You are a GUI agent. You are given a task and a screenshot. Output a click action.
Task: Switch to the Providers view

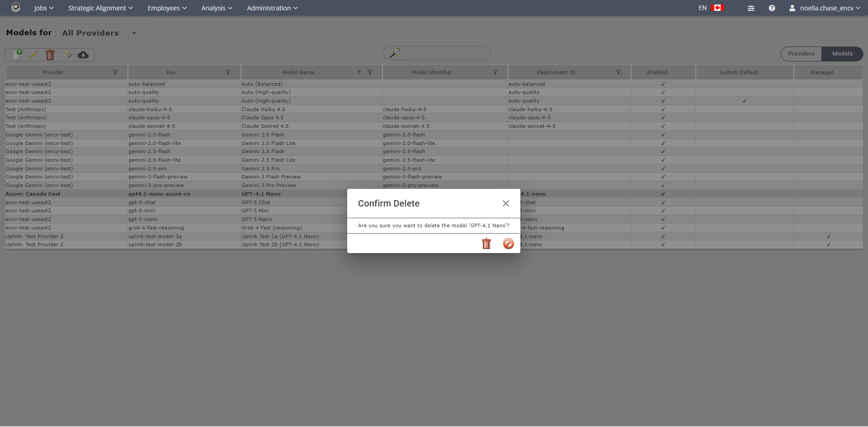pyautogui.click(x=801, y=54)
